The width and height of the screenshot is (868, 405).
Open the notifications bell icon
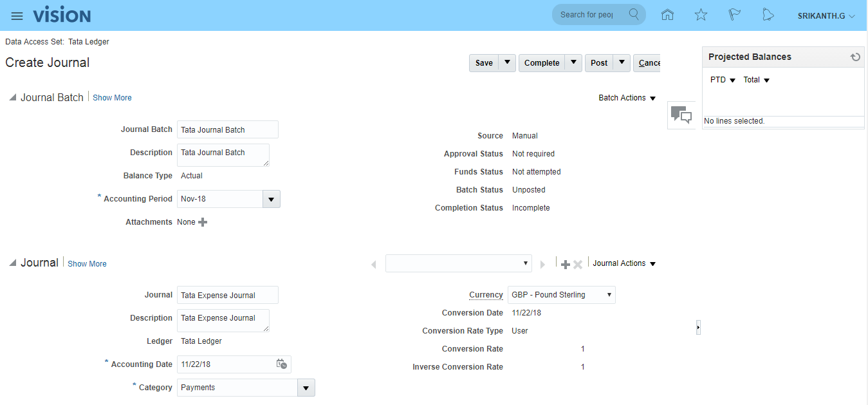pyautogui.click(x=768, y=15)
